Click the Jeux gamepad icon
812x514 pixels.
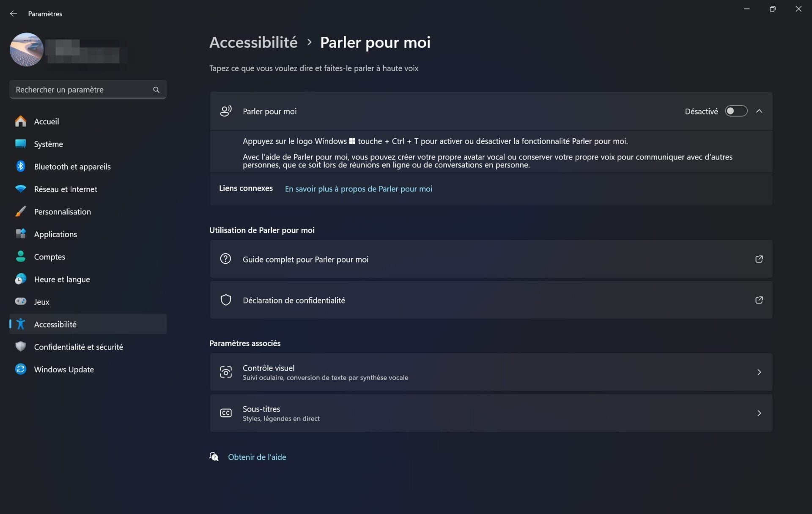pyautogui.click(x=20, y=301)
